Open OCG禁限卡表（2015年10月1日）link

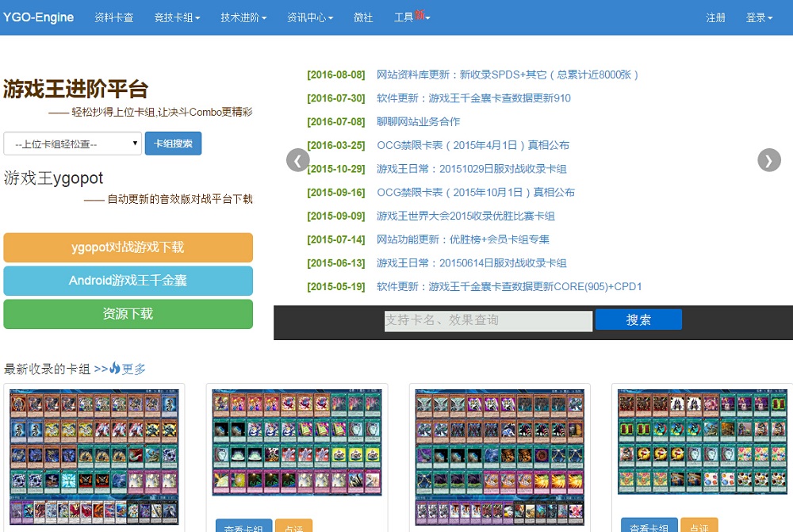(475, 193)
